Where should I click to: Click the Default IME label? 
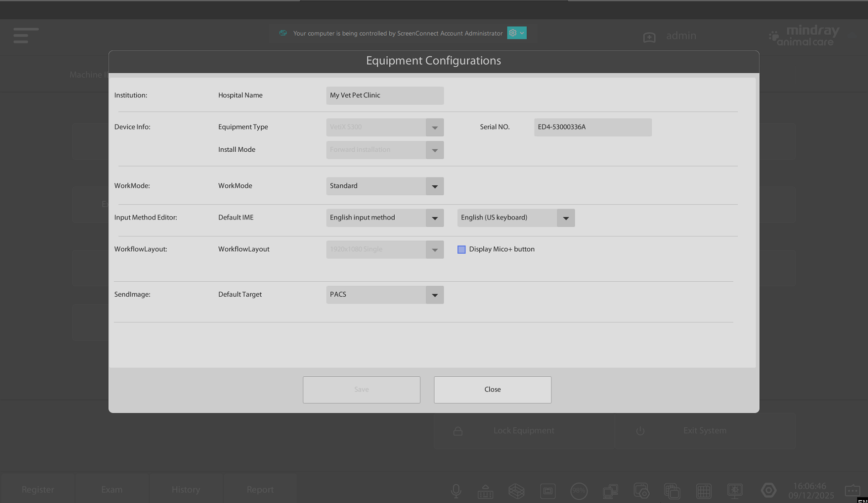click(x=236, y=218)
